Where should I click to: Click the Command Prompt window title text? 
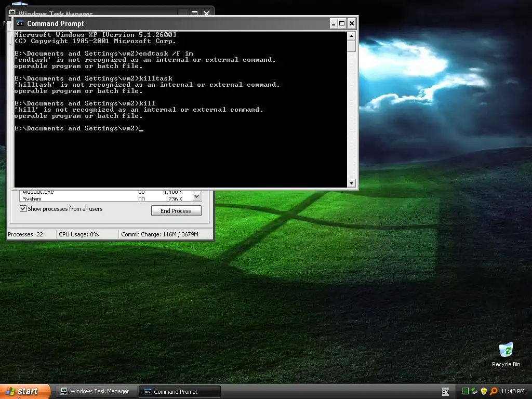pyautogui.click(x=55, y=23)
